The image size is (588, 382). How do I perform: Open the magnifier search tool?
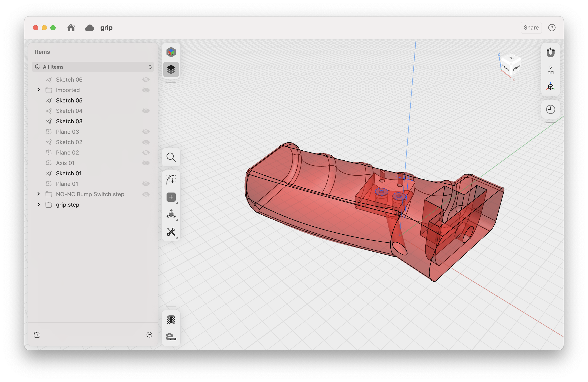(x=171, y=157)
